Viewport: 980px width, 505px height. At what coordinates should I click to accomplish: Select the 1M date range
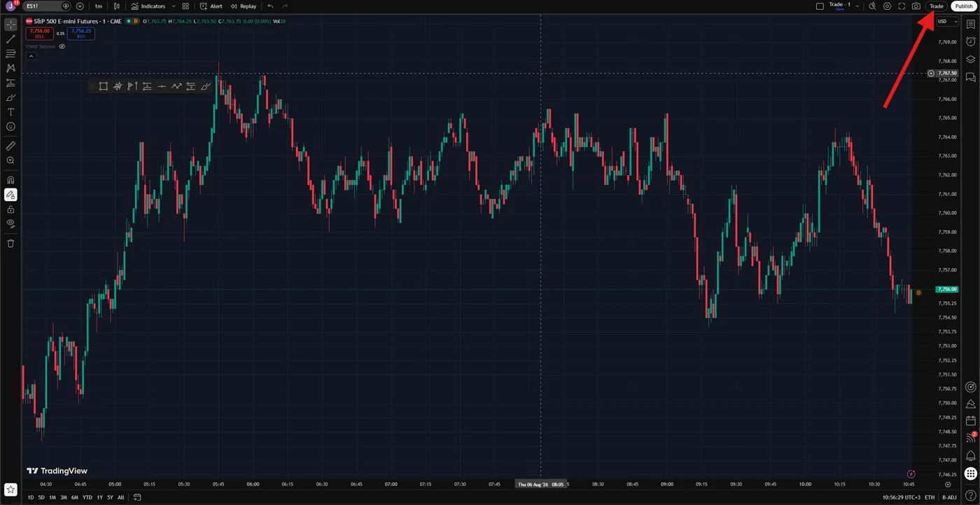(52, 497)
